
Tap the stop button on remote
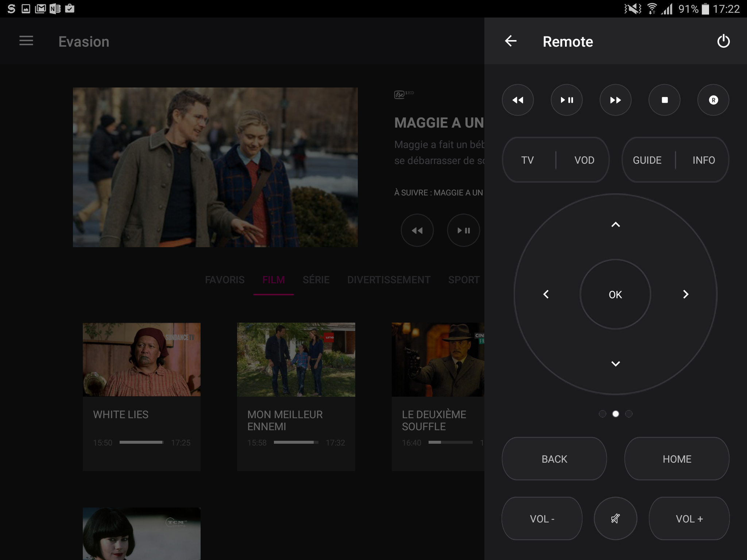(664, 100)
